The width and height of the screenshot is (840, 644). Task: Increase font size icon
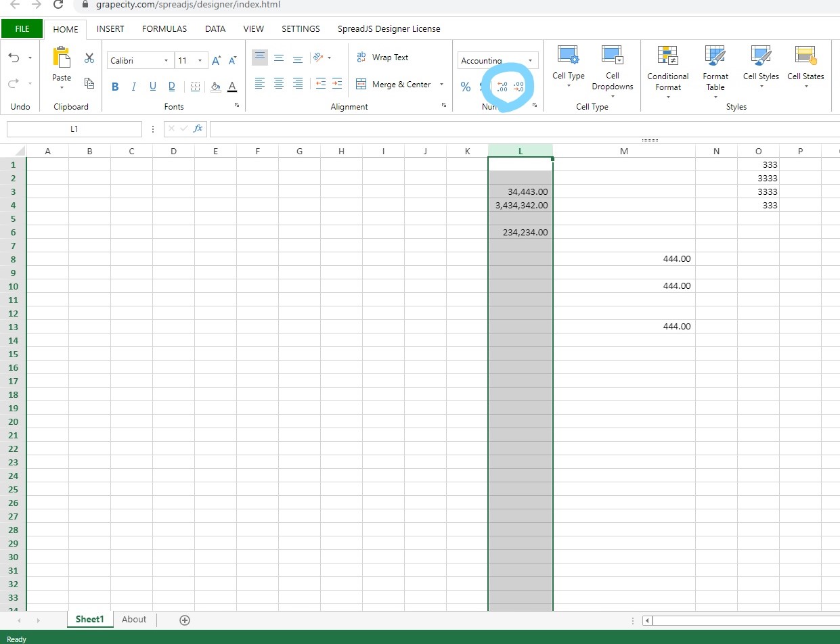pos(217,61)
